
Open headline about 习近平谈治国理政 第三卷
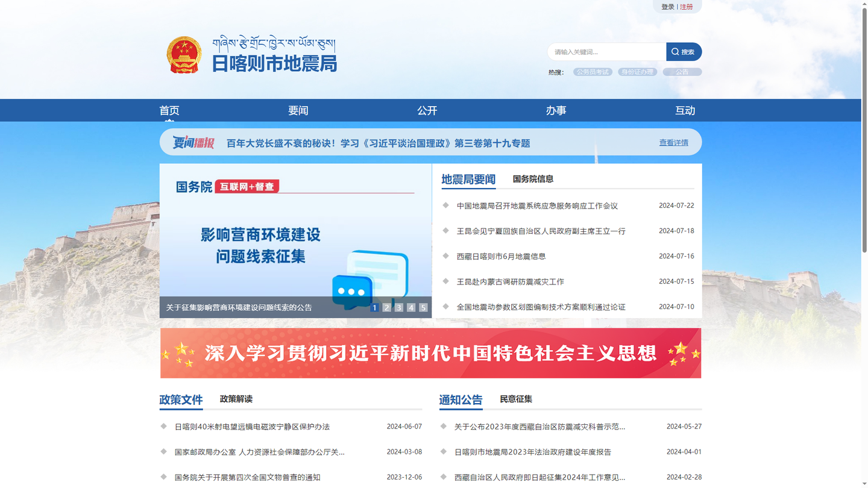378,143
